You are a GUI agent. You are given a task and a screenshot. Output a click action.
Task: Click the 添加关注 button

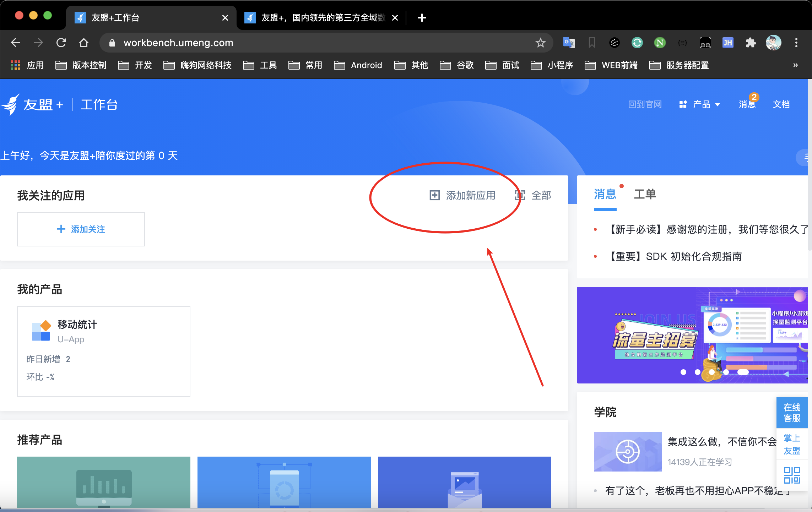click(81, 229)
